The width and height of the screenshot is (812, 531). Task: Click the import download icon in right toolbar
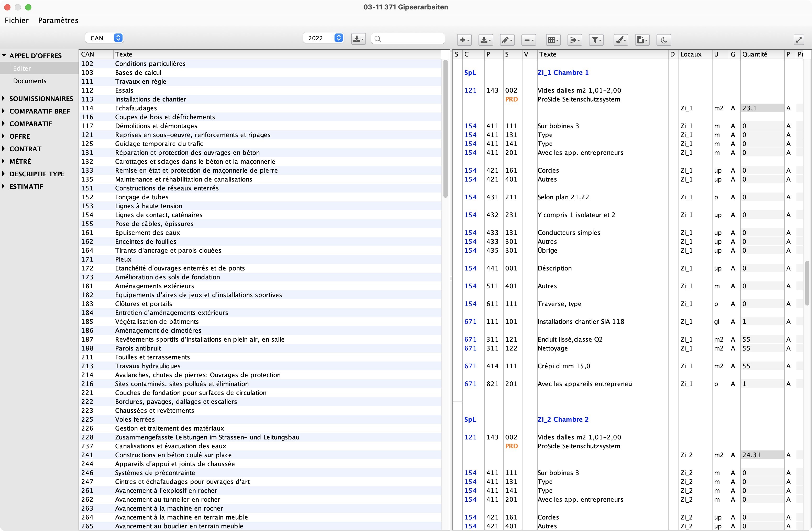[485, 40]
